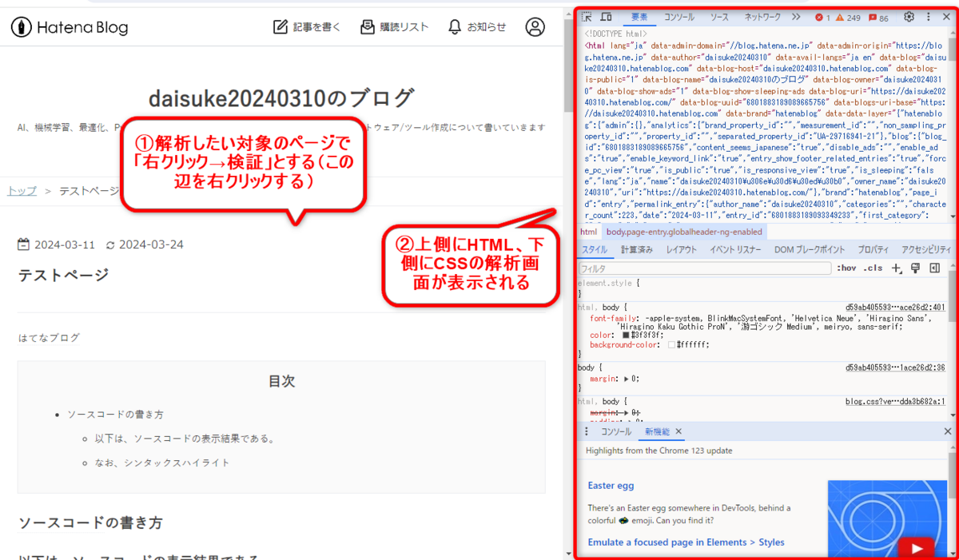This screenshot has width=959, height=560.
Task: Open the テストページ article title
Action: tap(62, 276)
